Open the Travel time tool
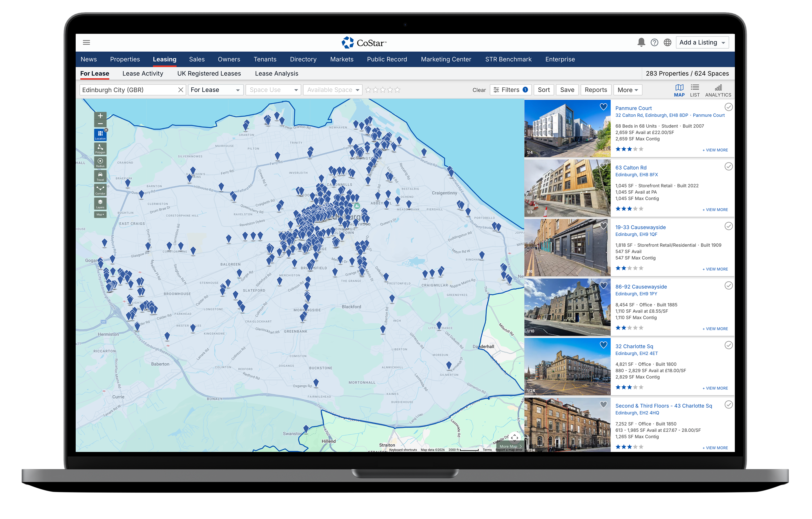The width and height of the screenshot is (812, 519). pos(100,176)
